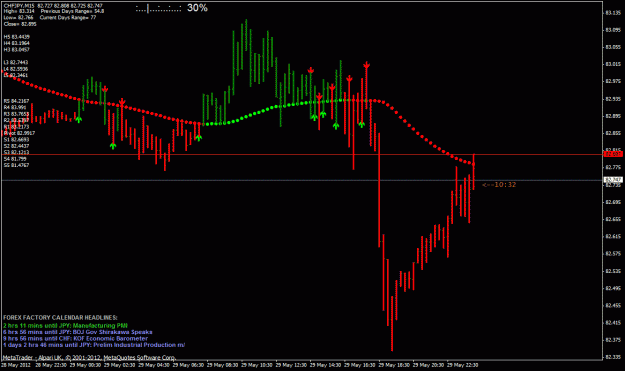Click the CHF KOF Economic Barometer headline

[x=75, y=338]
